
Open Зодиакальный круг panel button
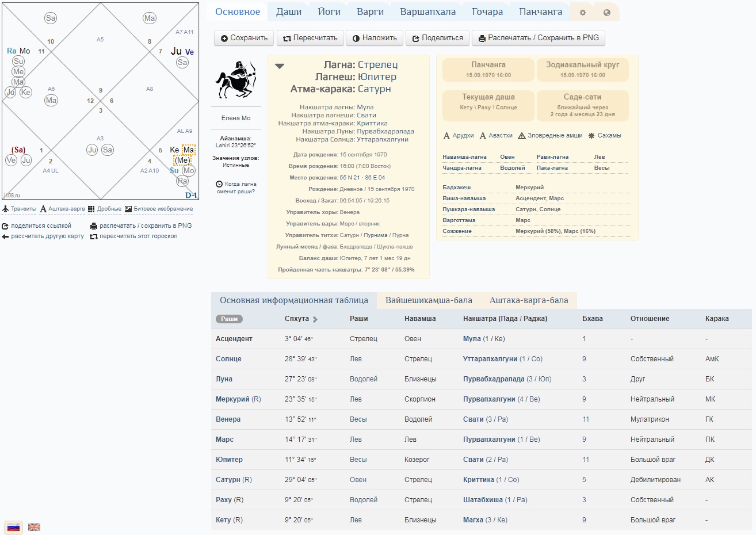(x=583, y=70)
